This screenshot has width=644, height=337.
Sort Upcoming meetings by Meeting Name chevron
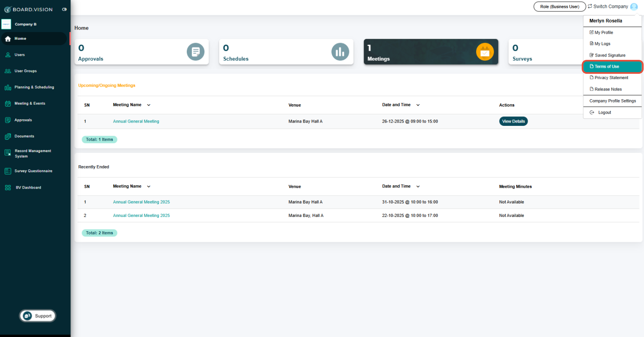pos(149,105)
